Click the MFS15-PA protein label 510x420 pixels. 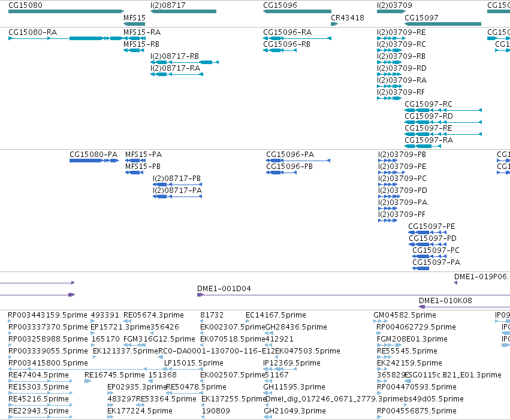click(143, 155)
